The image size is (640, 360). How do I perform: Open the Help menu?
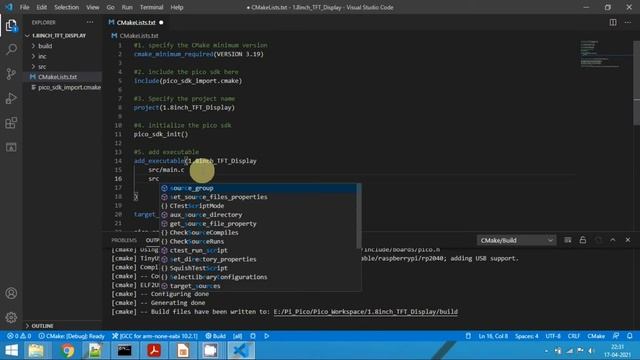[x=177, y=7]
